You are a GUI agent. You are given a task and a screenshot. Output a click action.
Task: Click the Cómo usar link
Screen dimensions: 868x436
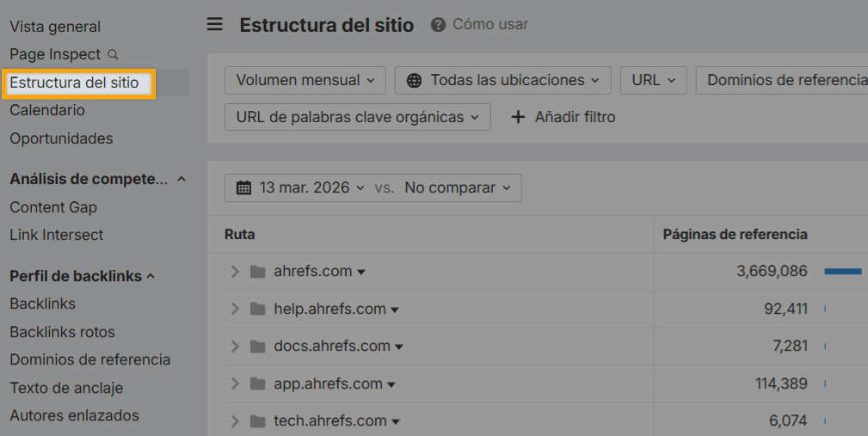coord(490,24)
